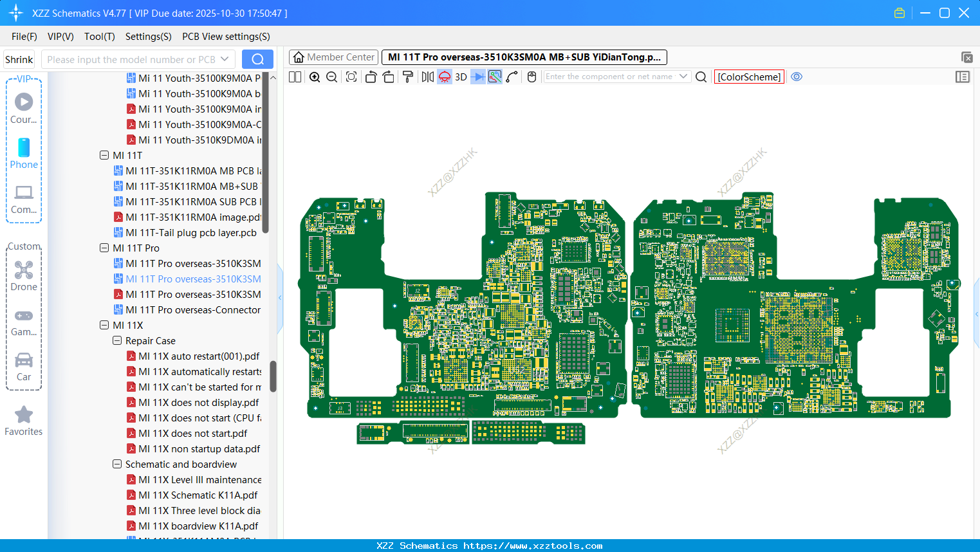Click the Shrink button
The image size is (980, 552).
coord(19,60)
